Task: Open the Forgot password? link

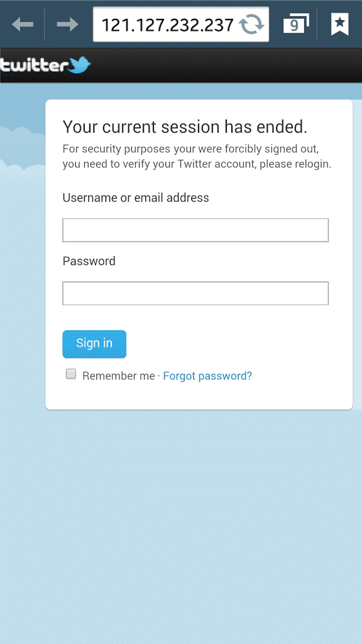Action: pos(207,376)
